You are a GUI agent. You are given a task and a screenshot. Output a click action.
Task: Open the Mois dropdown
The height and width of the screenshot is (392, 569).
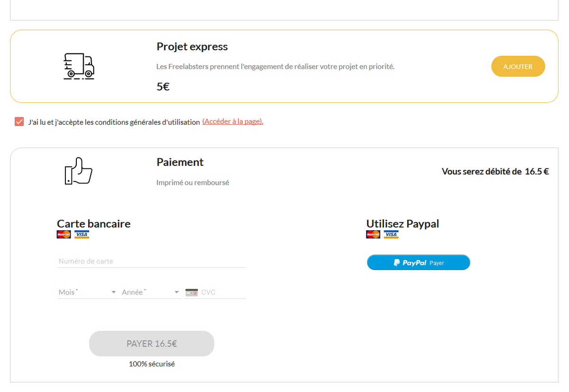pyautogui.click(x=88, y=292)
